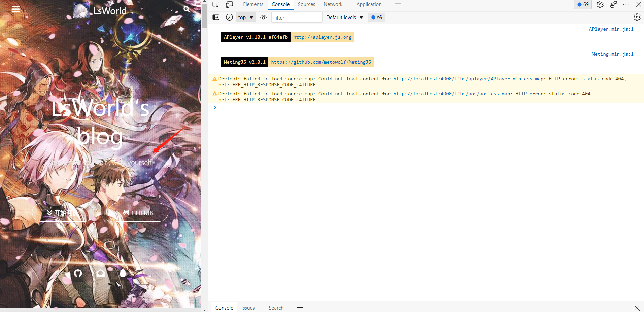This screenshot has width=644, height=312.
Task: Close the bottom drawer
Action: click(637, 308)
